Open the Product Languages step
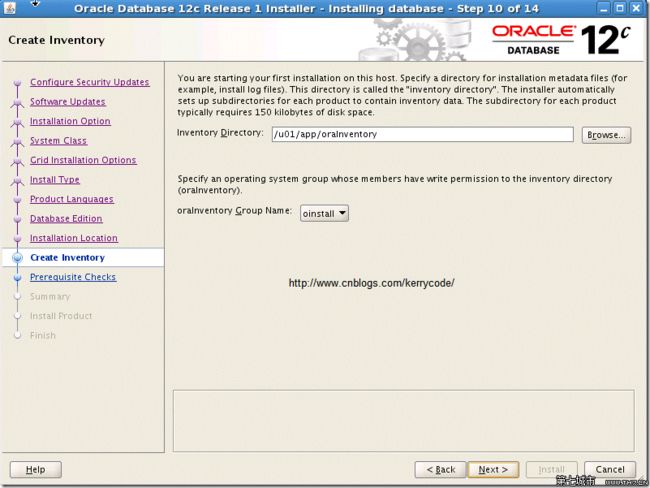Viewport: 650px width, 488px height. click(71, 199)
